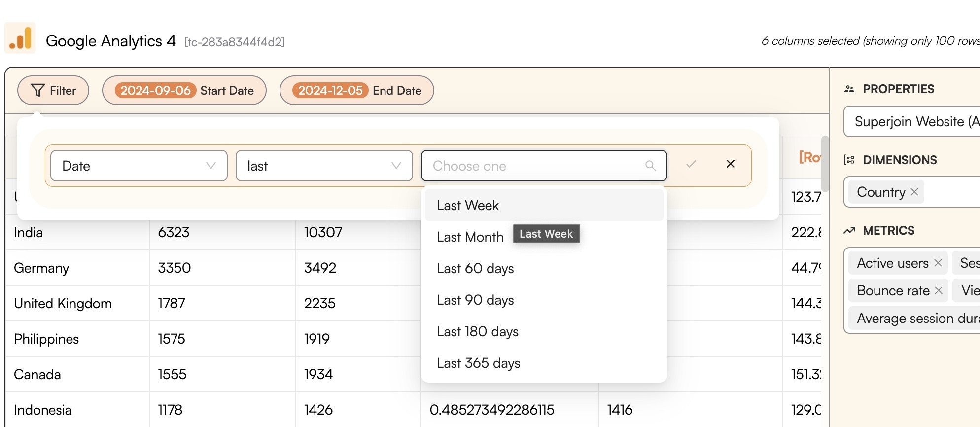Click the Dimensions section icon

click(849, 160)
